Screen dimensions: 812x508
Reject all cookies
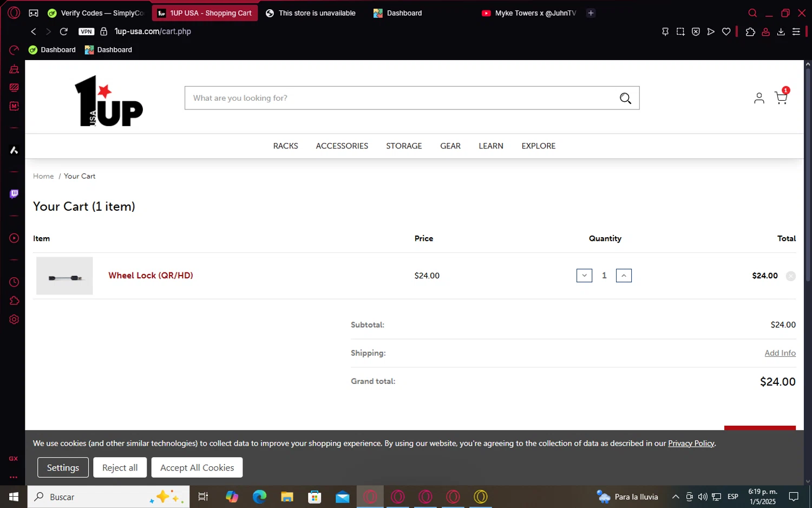120,468
